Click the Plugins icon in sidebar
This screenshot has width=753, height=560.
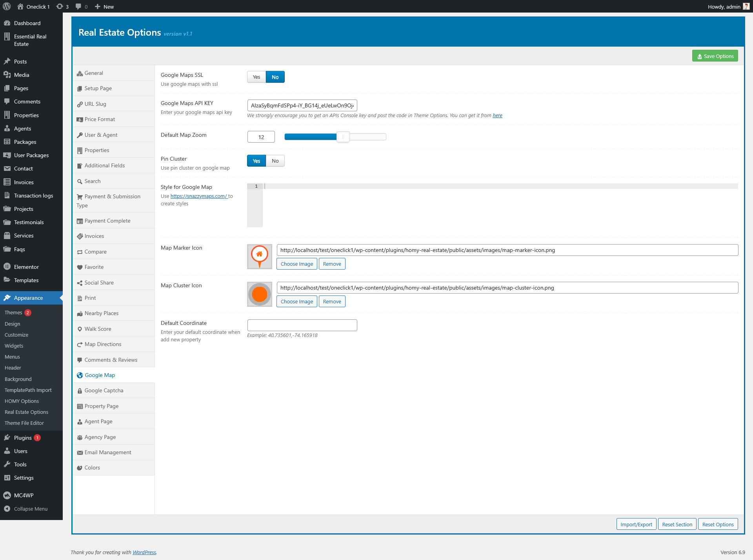[x=7, y=438]
